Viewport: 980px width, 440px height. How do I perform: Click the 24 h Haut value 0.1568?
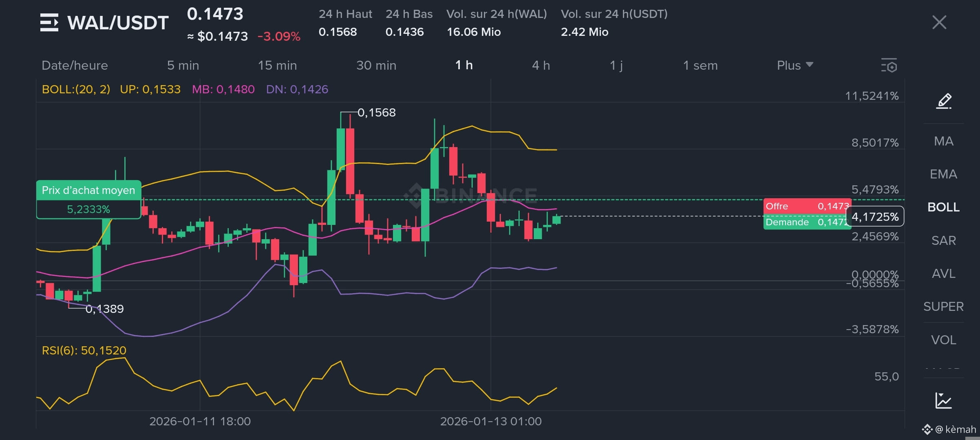point(338,32)
